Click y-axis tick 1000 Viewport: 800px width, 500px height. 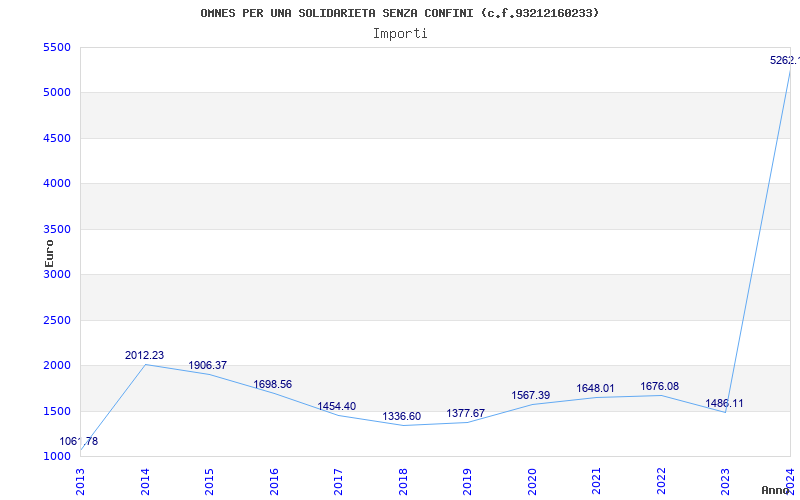(57, 457)
